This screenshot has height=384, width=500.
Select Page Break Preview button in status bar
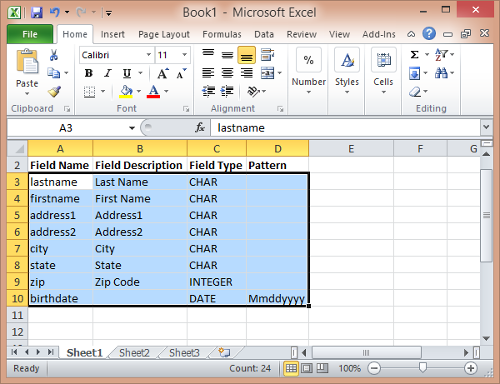point(322,368)
